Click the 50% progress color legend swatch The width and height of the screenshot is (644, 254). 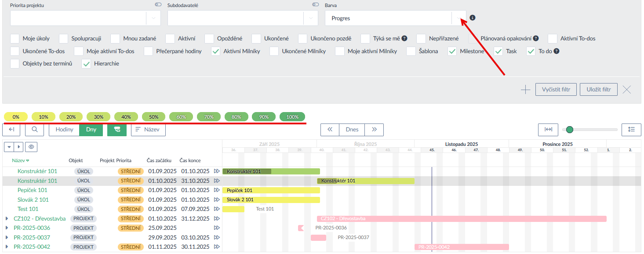[154, 117]
